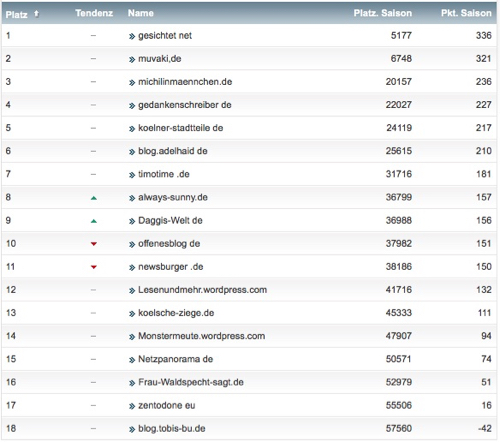Click the chevron icon before blog.tobis-bu.de
The image size is (500, 442).
132,429
